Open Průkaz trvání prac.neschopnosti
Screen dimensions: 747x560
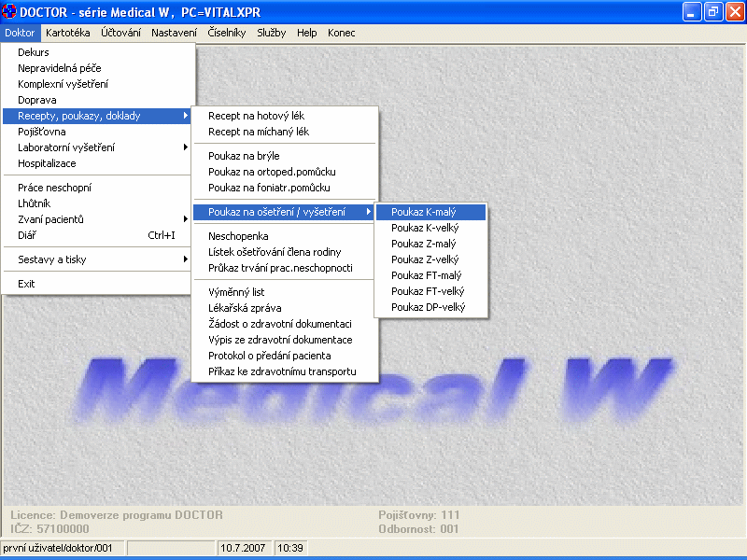[285, 268]
